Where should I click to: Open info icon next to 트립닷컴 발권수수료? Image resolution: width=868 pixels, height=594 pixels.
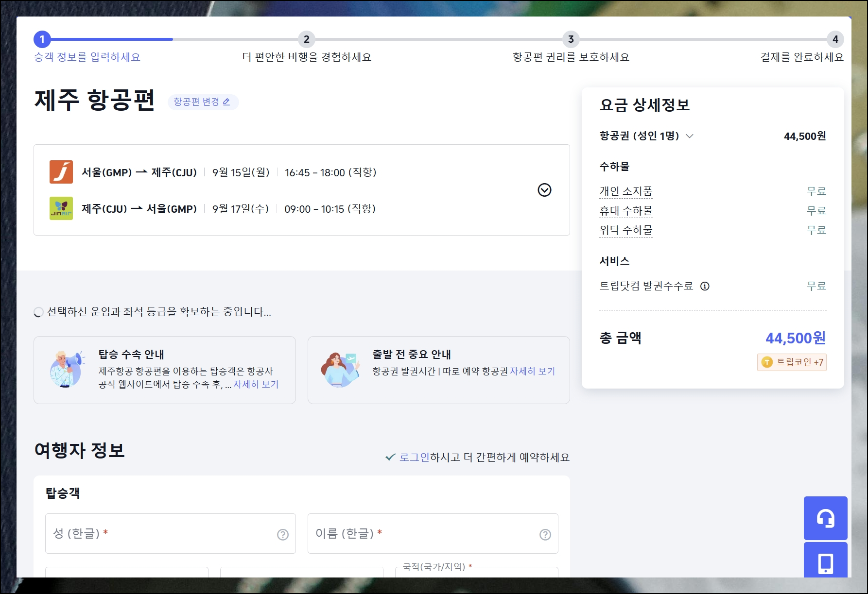705,286
